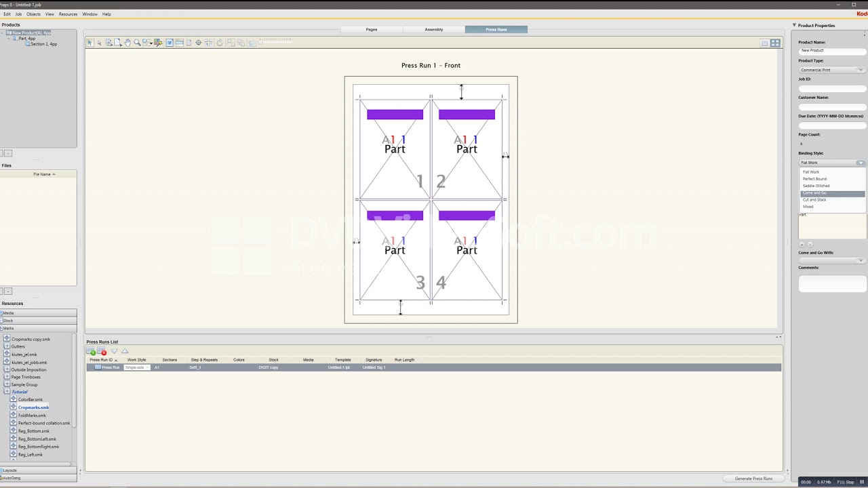
Task: Select FoldMarks.smk mark file
Action: (32, 415)
